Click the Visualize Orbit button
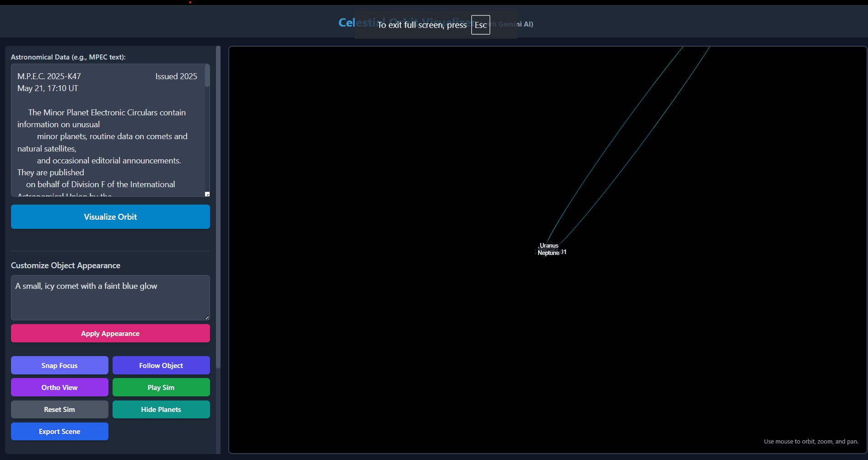 click(x=110, y=217)
